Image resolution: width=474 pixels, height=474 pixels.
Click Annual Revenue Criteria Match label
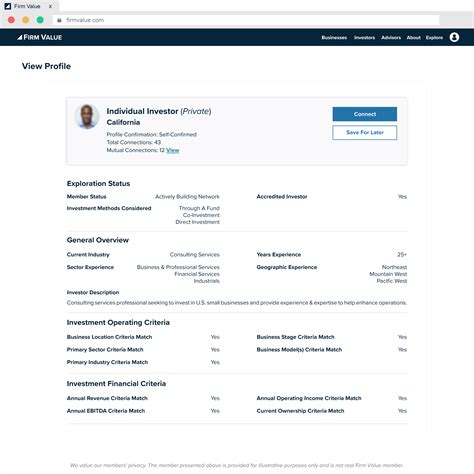pyautogui.click(x=107, y=398)
